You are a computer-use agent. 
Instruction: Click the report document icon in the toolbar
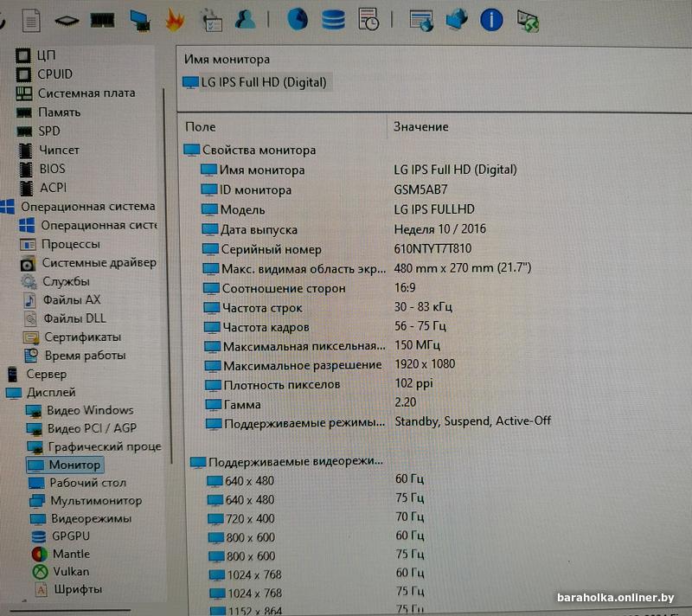[31, 20]
